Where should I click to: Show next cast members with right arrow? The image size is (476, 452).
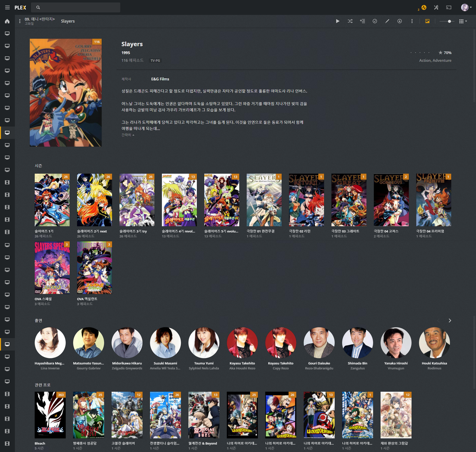point(450,321)
